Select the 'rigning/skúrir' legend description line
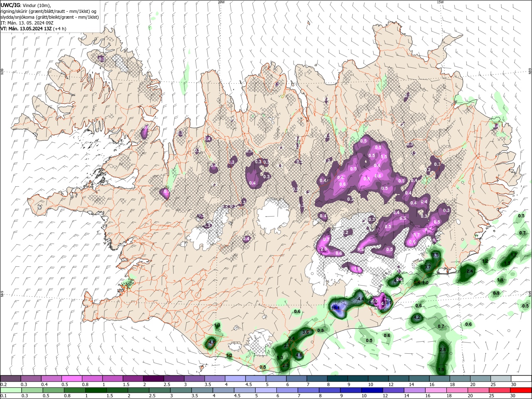 tap(49, 11)
